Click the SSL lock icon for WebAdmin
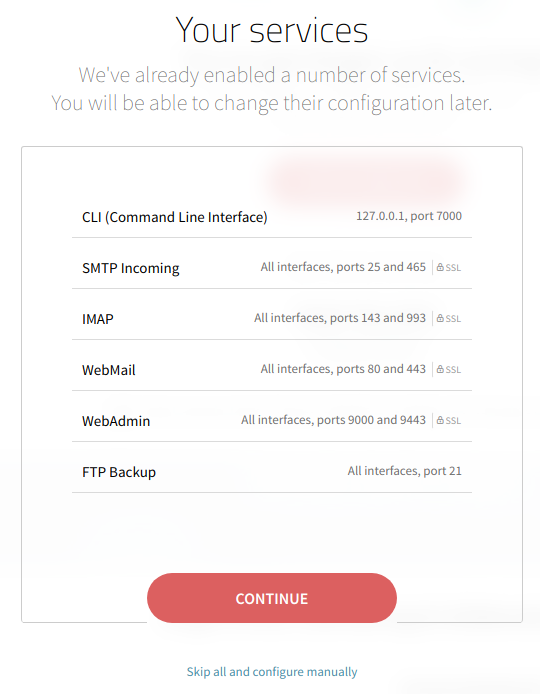The height and width of the screenshot is (694, 540). pyautogui.click(x=440, y=420)
